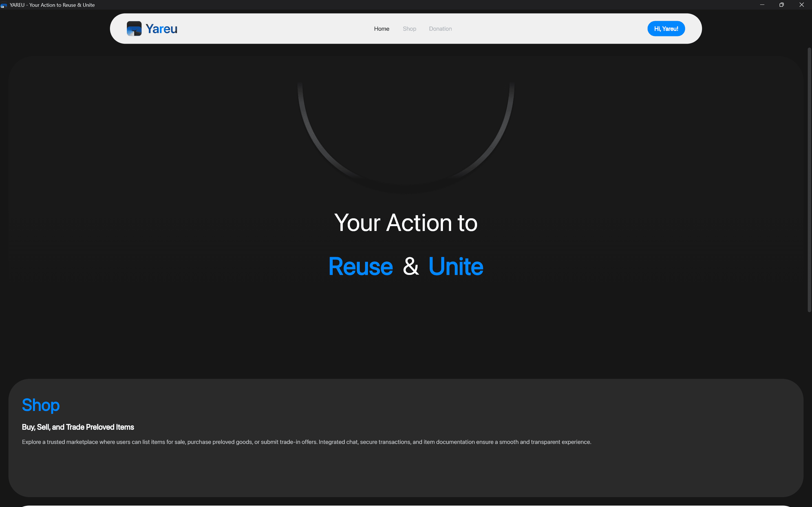This screenshot has height=507, width=812.
Task: Click the app icon in title bar
Action: tap(4, 5)
